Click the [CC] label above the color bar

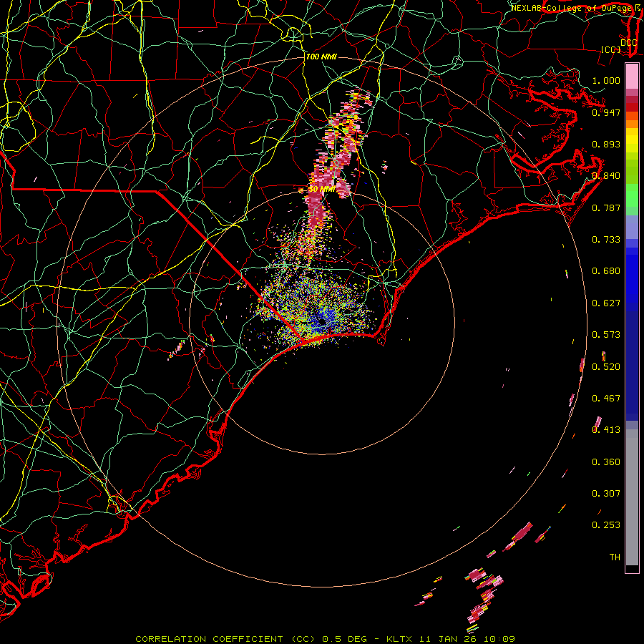(611, 49)
